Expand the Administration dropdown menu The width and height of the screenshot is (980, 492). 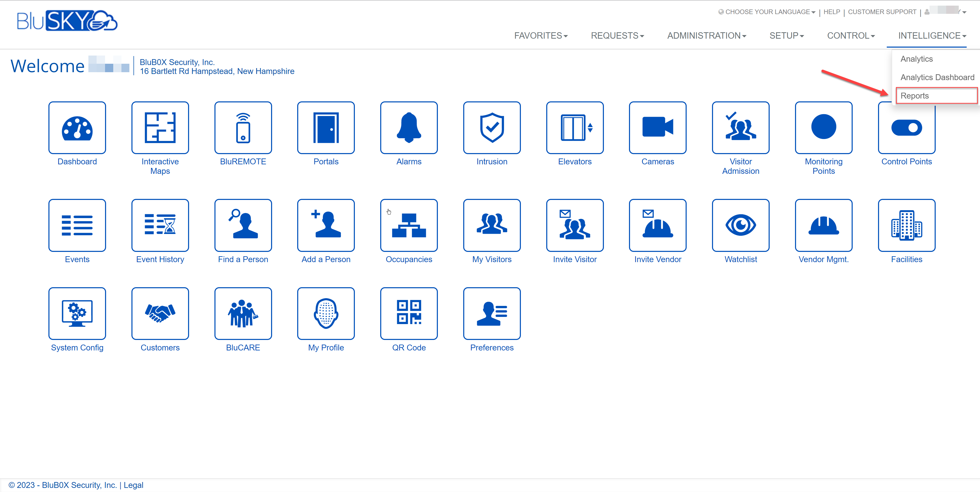coord(706,36)
